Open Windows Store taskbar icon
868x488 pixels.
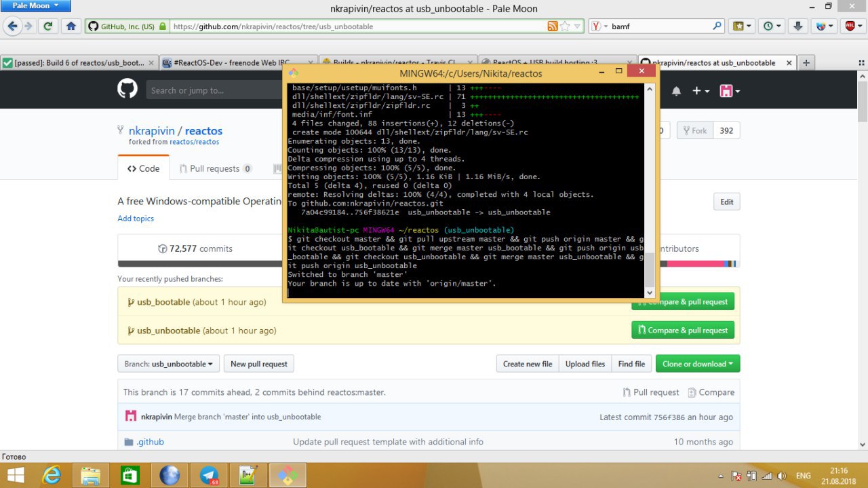coord(130,475)
